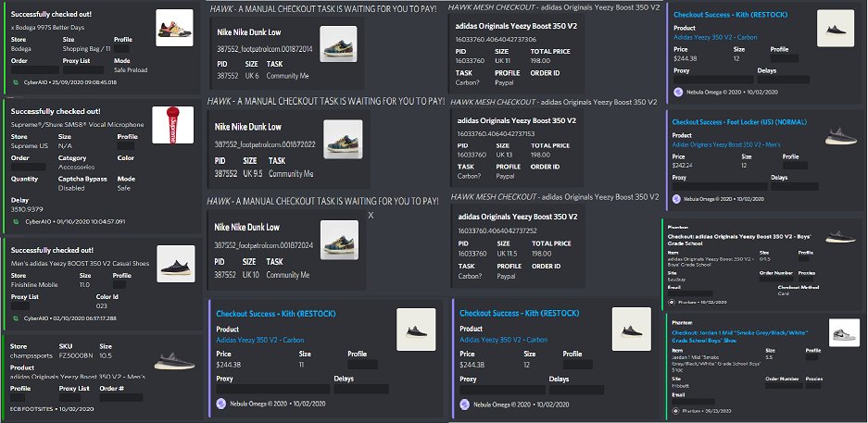The width and height of the screenshot is (868, 423).
Task: Click the CyberAIO footer icon dated 01/10/2020
Action: 16,222
